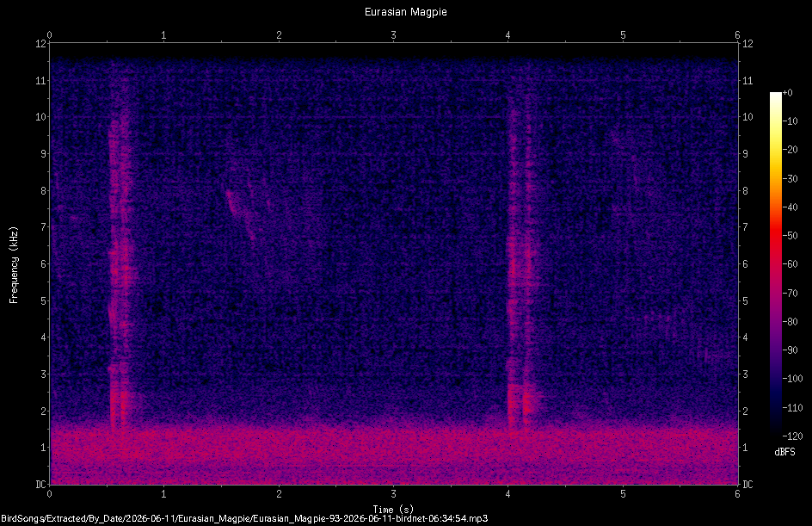Click the '-30' value on the color scale
Screen dimensions: 812x526
tap(790, 178)
